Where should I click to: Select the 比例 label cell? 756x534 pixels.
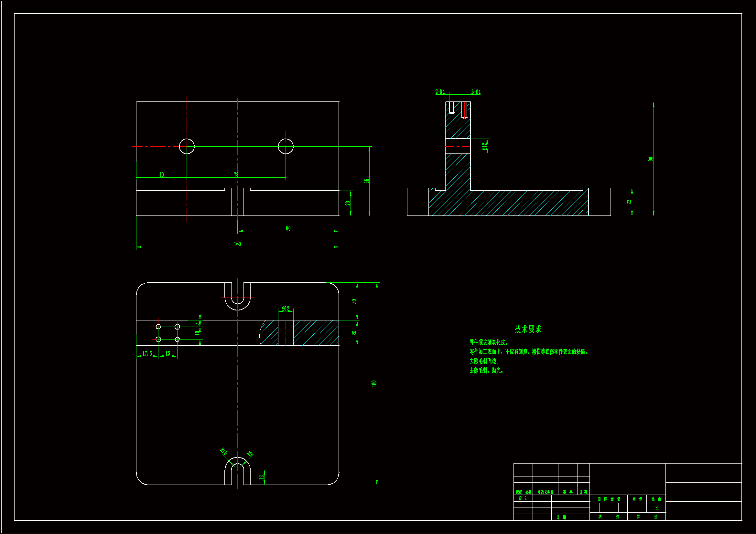pos(656,499)
